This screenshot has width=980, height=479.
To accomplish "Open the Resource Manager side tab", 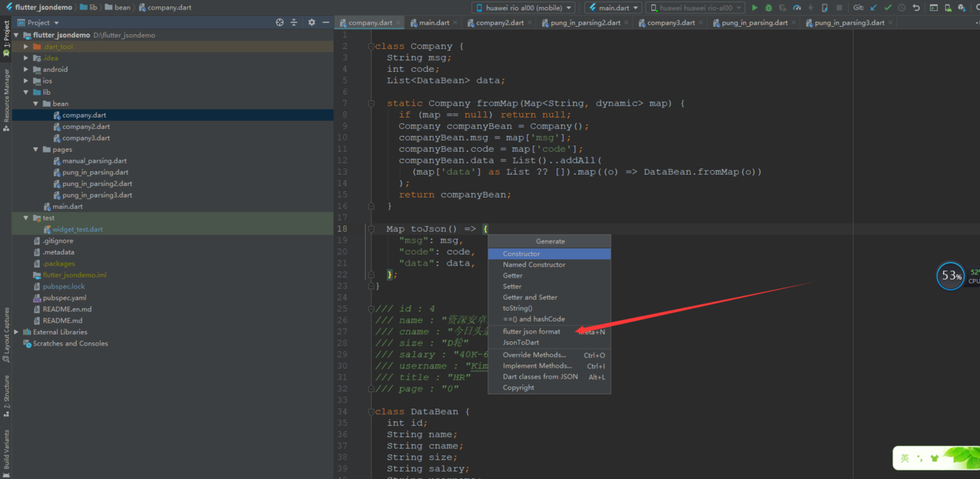I will (x=6, y=100).
